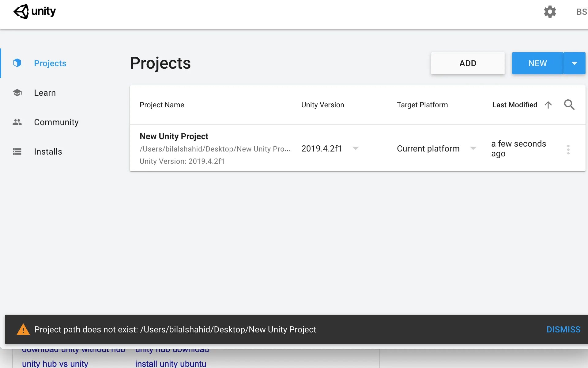The image size is (588, 368).
Task: Open the Projects tab label
Action: (50, 63)
